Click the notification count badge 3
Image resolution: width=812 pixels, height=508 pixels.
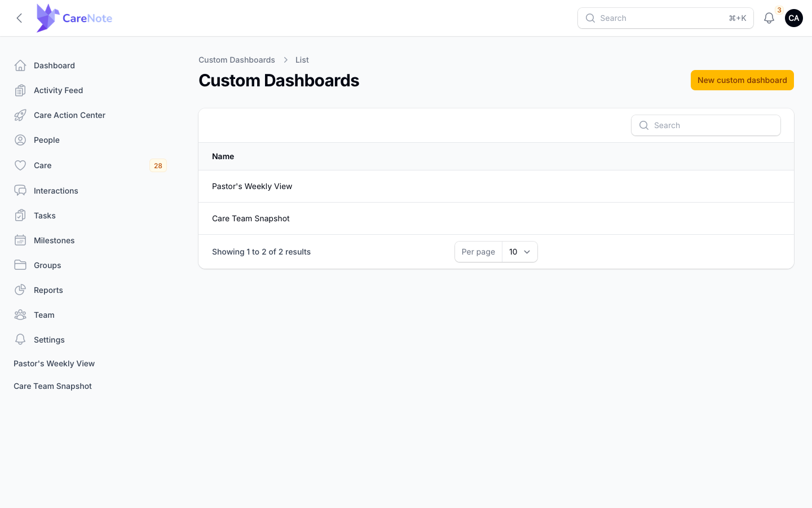[x=779, y=10]
